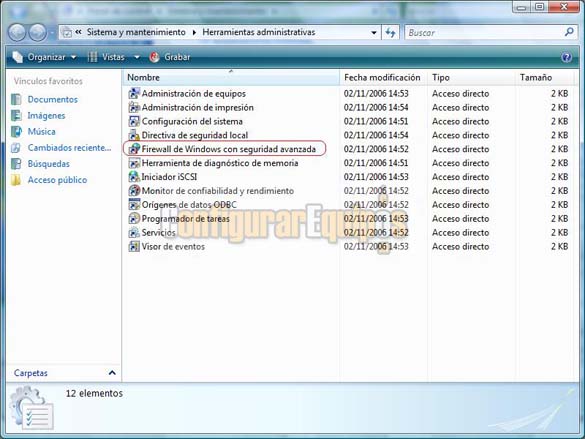Click the magnifier icon in search box
This screenshot has width=585, height=439.
point(569,32)
